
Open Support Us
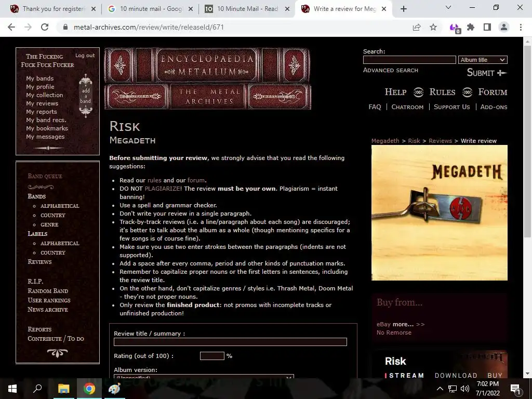tap(451, 107)
